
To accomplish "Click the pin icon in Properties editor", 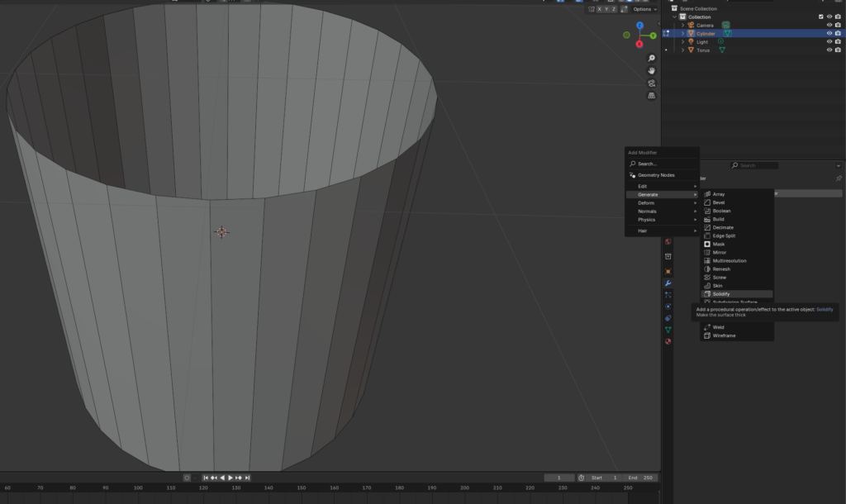I will coord(839,178).
